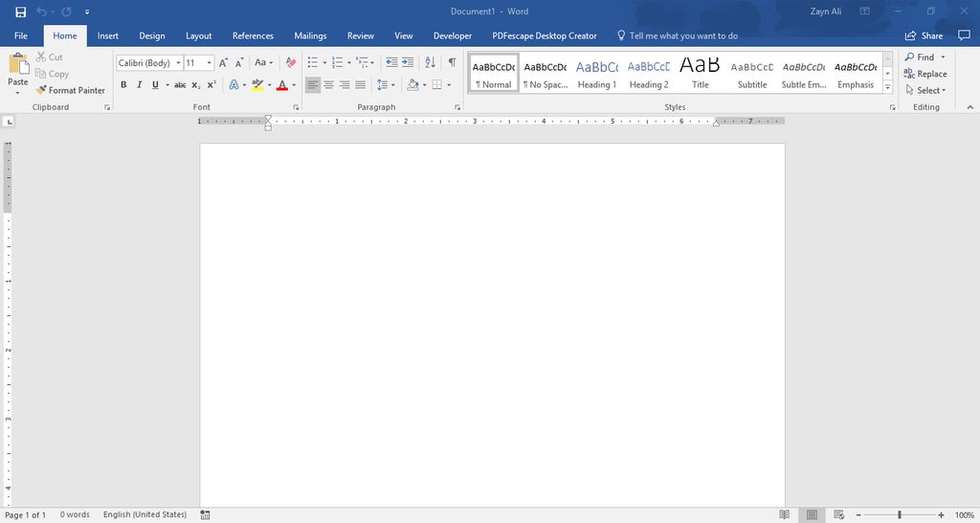Click the 0 words count
This screenshot has width=980, height=523.
tap(75, 514)
